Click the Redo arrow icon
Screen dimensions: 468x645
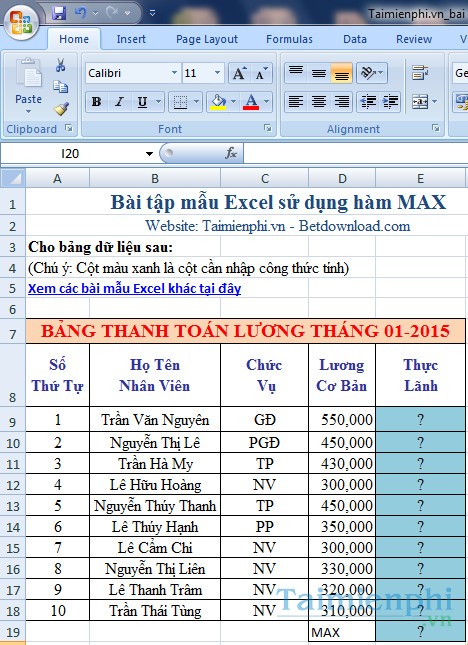[x=111, y=13]
